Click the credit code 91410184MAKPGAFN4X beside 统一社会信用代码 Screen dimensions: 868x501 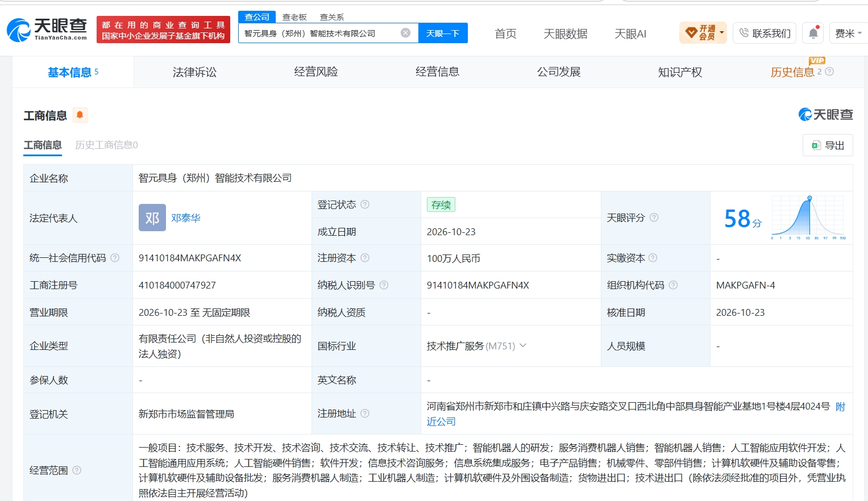tap(190, 258)
